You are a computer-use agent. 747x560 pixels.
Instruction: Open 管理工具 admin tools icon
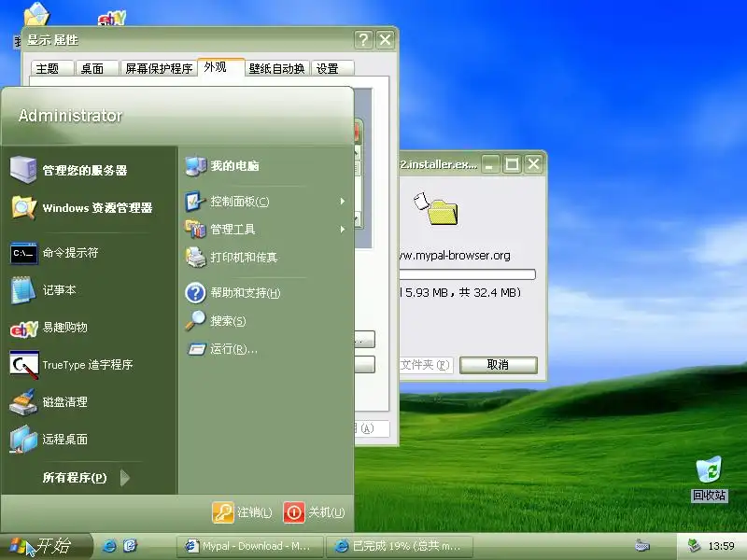click(x=195, y=229)
